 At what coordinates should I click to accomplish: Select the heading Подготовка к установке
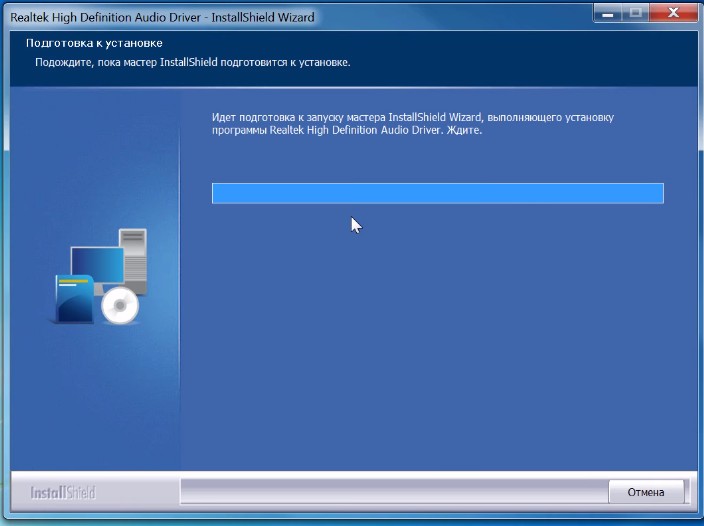pyautogui.click(x=94, y=43)
